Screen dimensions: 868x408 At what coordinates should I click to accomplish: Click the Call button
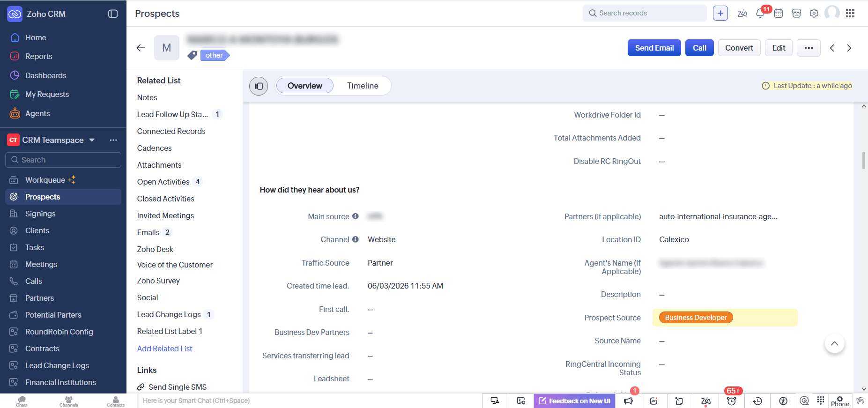[x=699, y=48]
